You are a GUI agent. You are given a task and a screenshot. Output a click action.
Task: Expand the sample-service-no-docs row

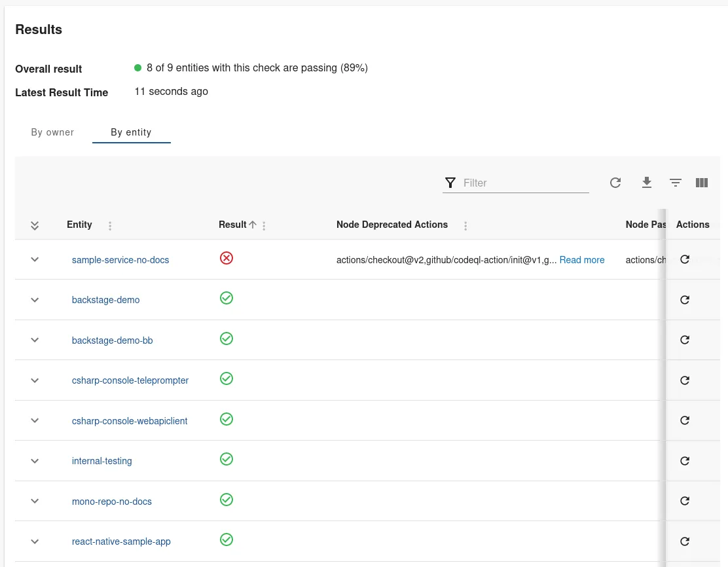tap(35, 259)
